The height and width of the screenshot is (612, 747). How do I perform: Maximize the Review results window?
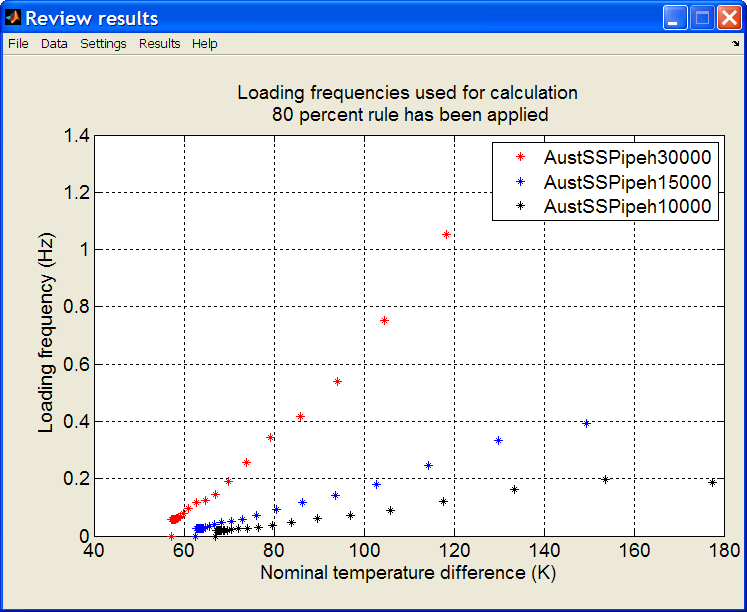702,18
